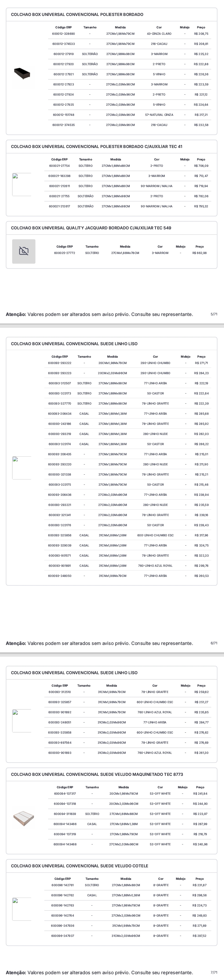Select the 57-NATURAL CINZA color cell
Viewport: 224px width, 980px height.
pyautogui.click(x=159, y=115)
